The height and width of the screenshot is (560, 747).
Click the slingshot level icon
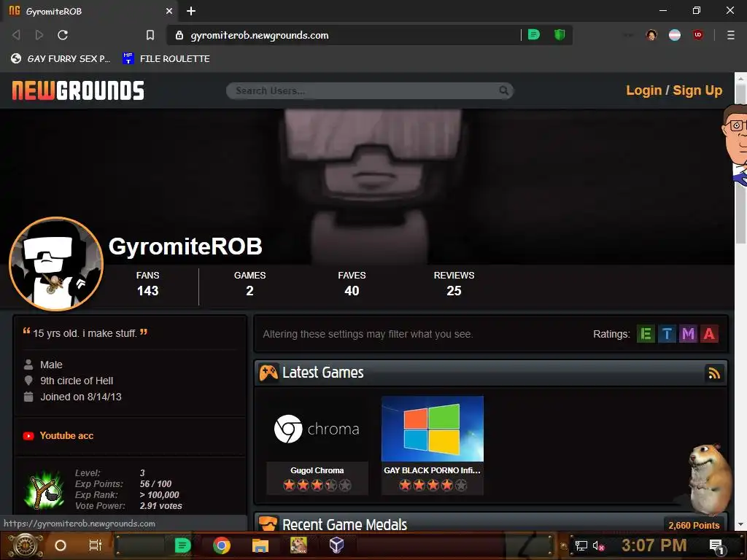[44, 490]
